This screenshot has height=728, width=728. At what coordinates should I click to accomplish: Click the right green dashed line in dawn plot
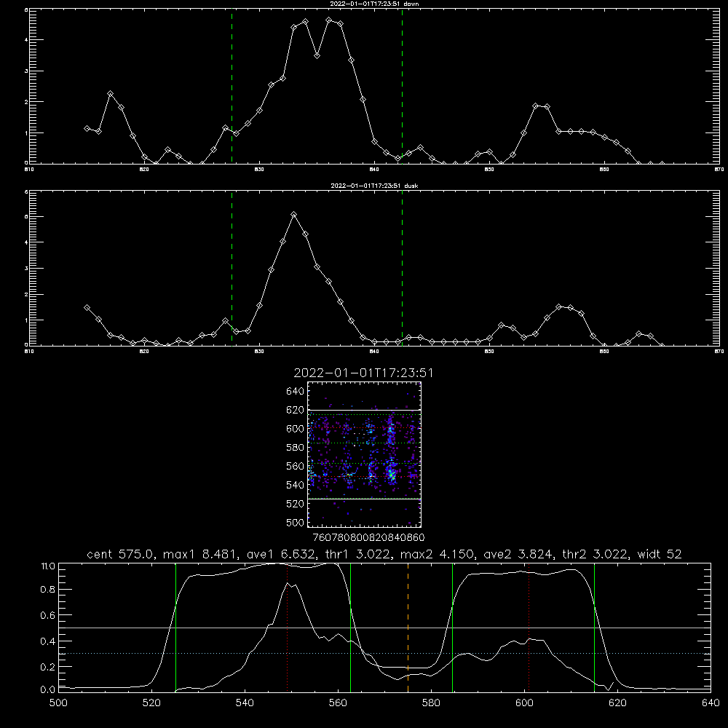402,86
